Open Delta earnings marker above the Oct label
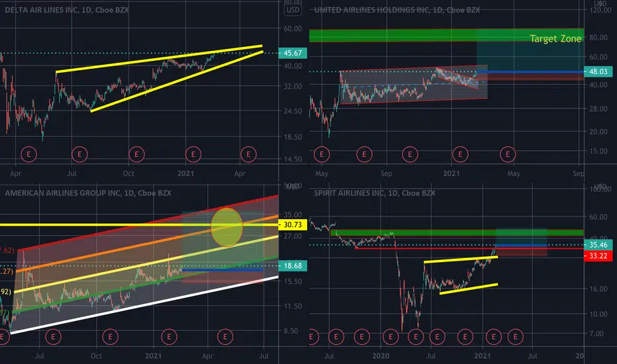 [136, 154]
